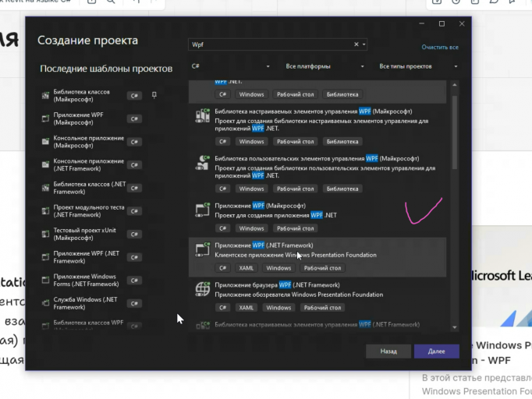Select recent 'Консольное приложение (.NET Framework)' icon

coord(45,164)
